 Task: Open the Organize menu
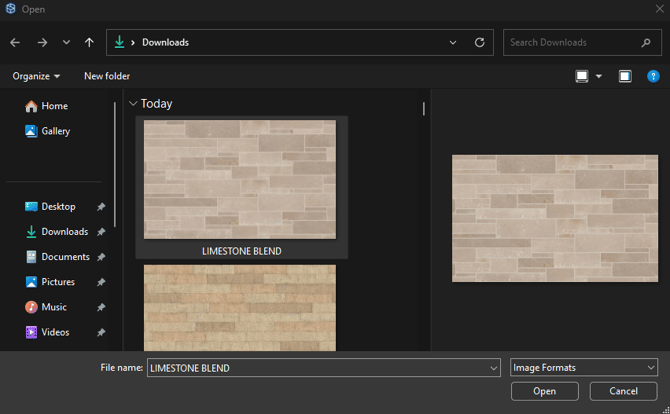point(36,76)
